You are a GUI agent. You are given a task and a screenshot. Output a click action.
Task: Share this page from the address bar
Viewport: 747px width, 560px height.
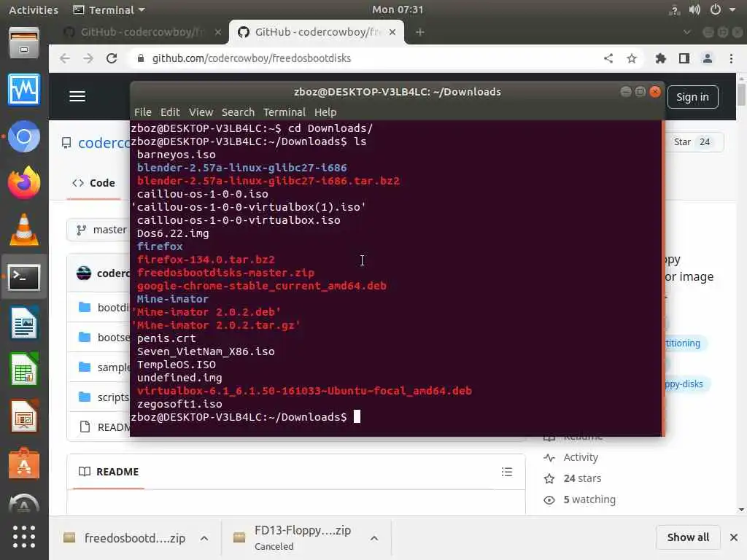[x=608, y=58]
